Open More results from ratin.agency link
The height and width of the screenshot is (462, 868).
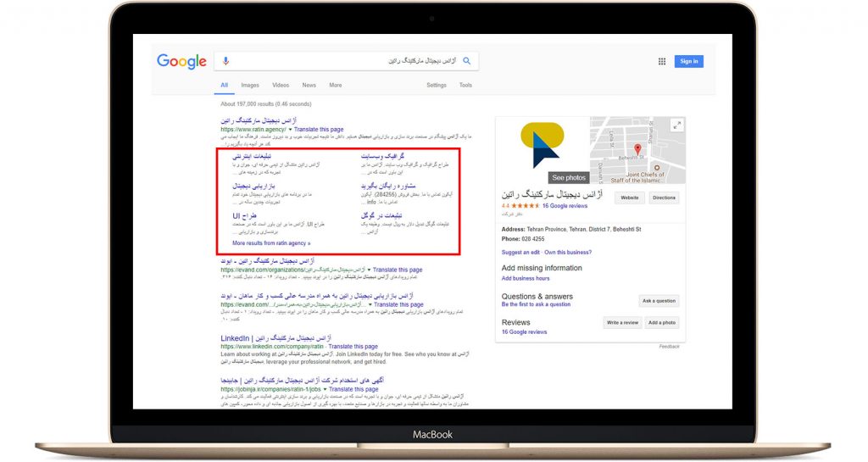[x=271, y=243]
